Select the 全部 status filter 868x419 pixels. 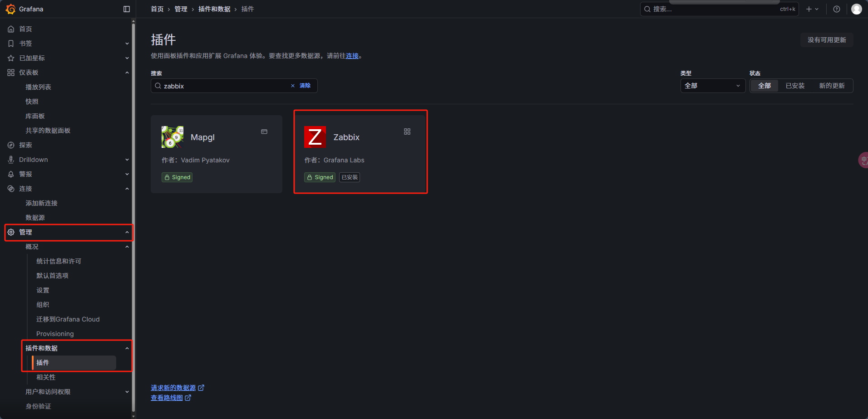(764, 86)
